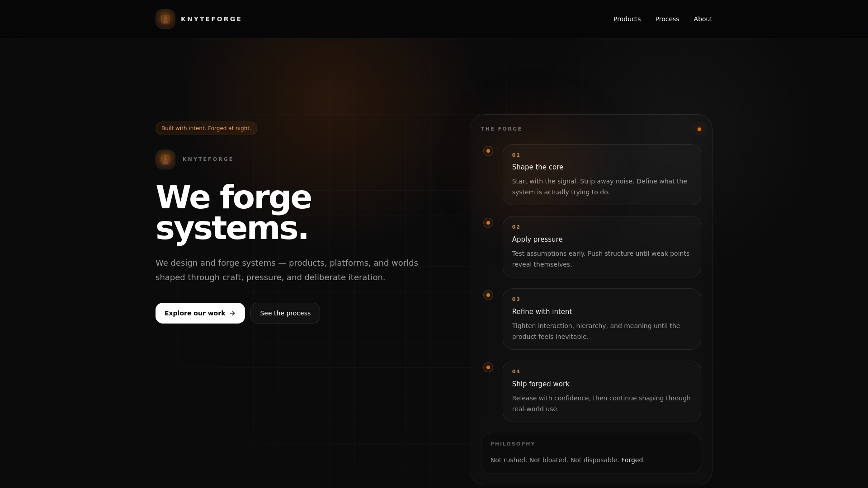Select the 'Ship forged work' step card

(602, 391)
